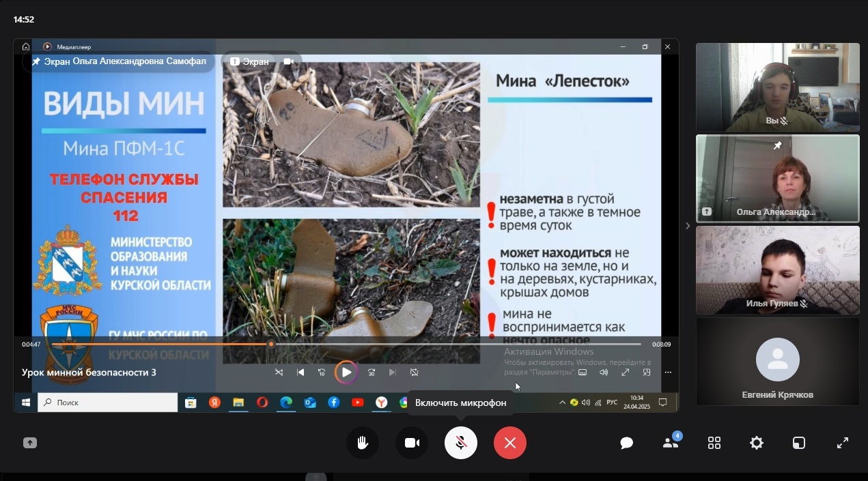Open the tray volume speaker icon

coord(585,403)
